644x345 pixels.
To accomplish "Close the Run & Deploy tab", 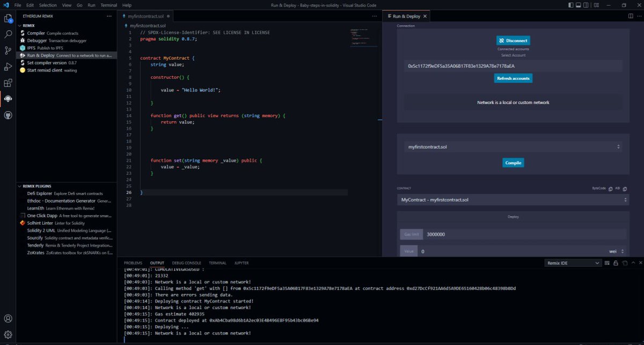I will [x=425, y=16].
